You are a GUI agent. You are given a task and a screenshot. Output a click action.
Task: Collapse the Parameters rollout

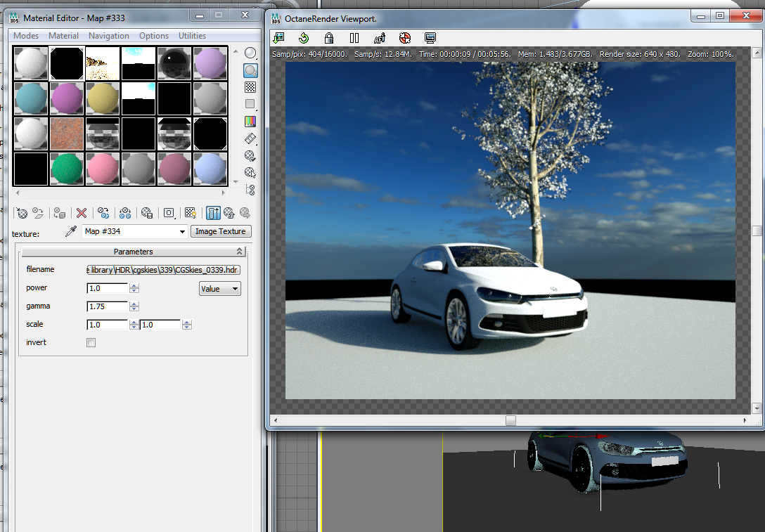point(133,251)
